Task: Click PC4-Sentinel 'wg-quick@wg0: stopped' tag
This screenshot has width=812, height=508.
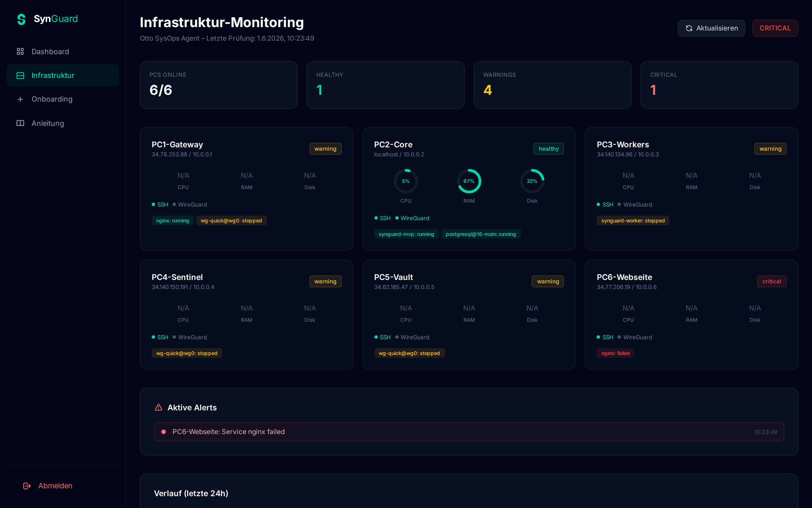Action: pos(187,353)
